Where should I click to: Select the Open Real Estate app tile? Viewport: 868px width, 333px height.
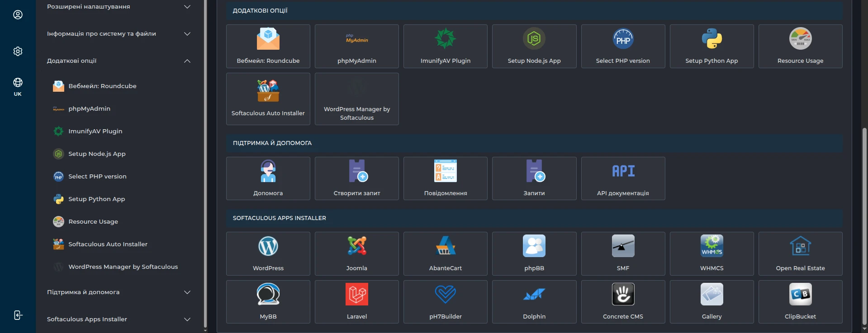tap(800, 253)
